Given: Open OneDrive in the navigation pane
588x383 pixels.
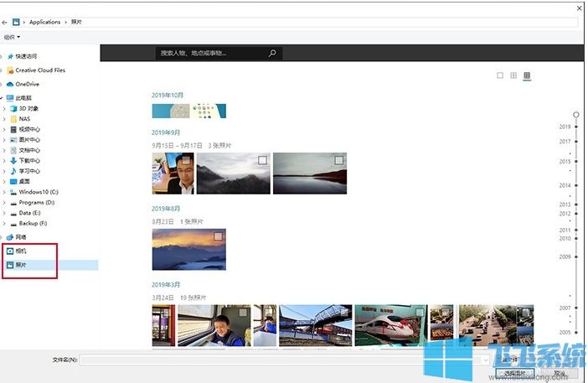Looking at the screenshot, I should [27, 84].
